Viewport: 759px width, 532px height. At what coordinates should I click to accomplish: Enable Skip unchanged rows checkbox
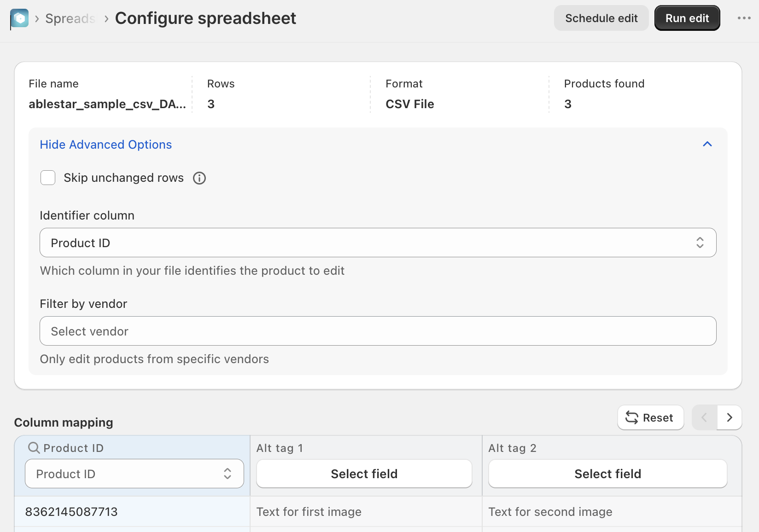click(x=48, y=178)
